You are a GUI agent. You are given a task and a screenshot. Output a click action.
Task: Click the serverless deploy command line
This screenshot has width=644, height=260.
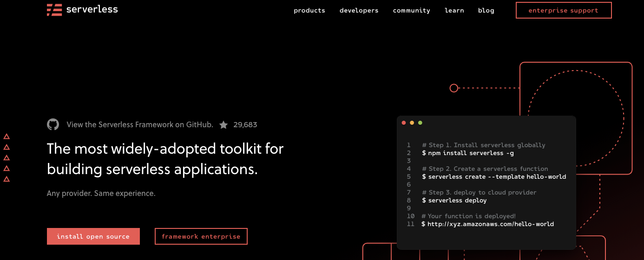click(454, 200)
